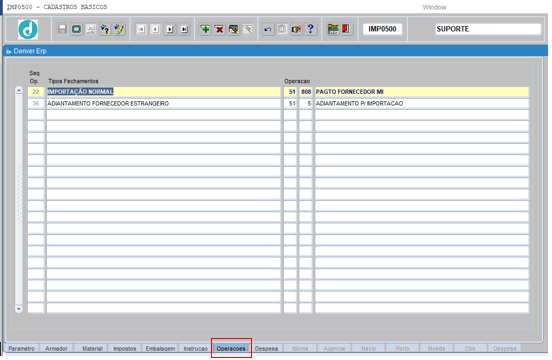
Task: Click the greyed clipboard paste icon
Action: click(282, 29)
